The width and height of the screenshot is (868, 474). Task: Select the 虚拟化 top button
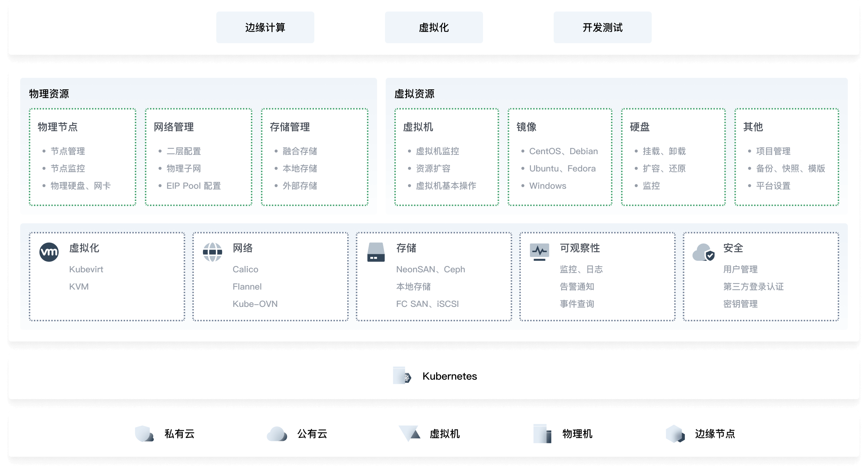pyautogui.click(x=434, y=27)
